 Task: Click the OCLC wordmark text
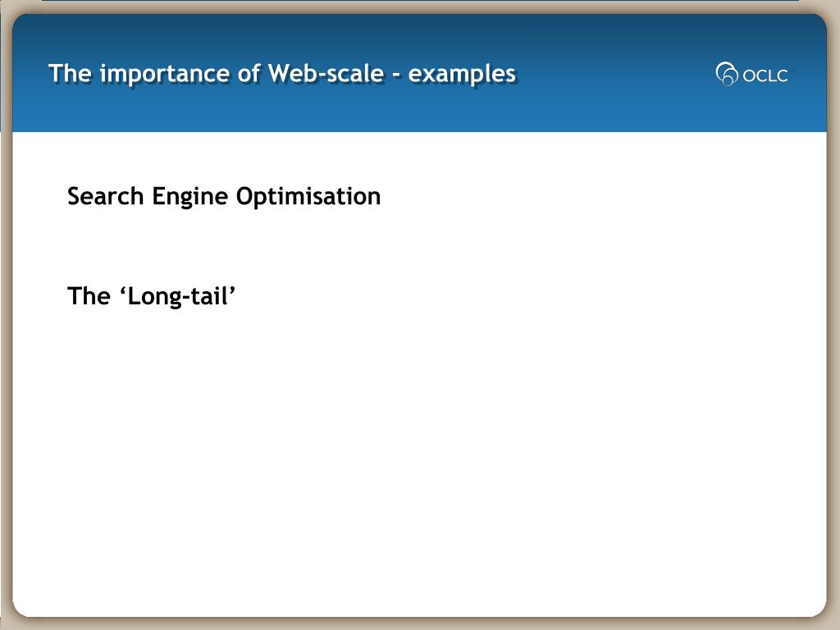765,75
